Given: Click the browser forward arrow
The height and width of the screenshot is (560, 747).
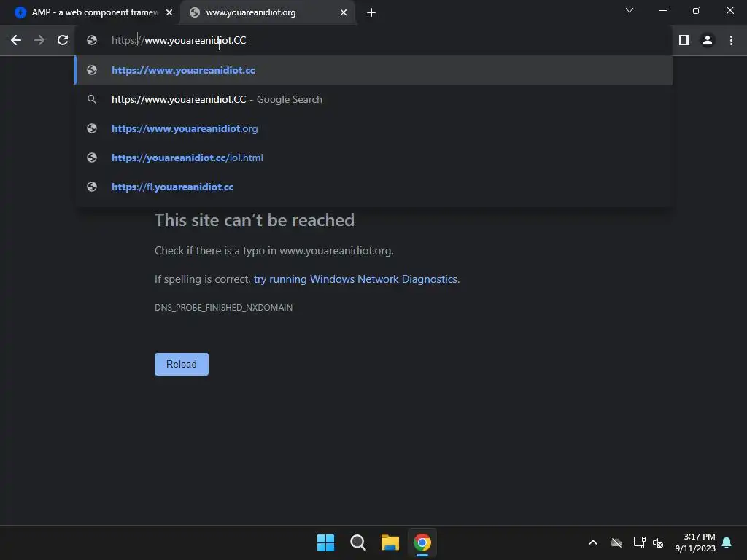Looking at the screenshot, I should tap(39, 41).
